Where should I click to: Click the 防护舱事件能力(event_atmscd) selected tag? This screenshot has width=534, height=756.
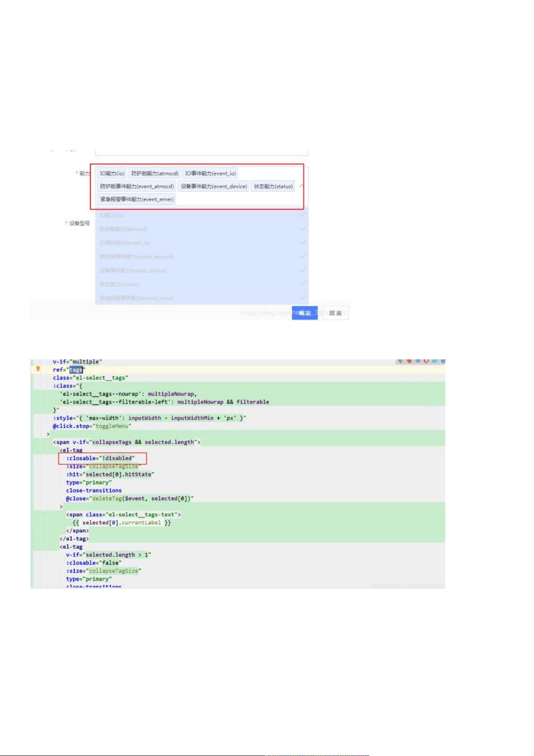pyautogui.click(x=137, y=186)
